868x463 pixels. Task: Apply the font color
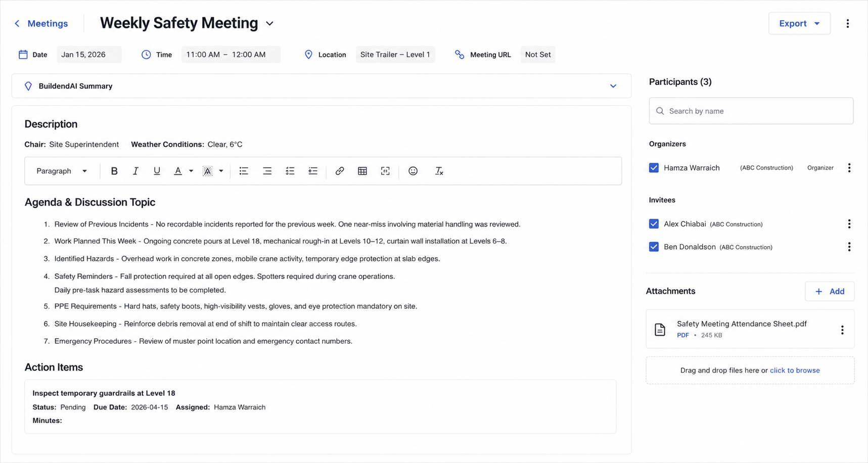178,171
